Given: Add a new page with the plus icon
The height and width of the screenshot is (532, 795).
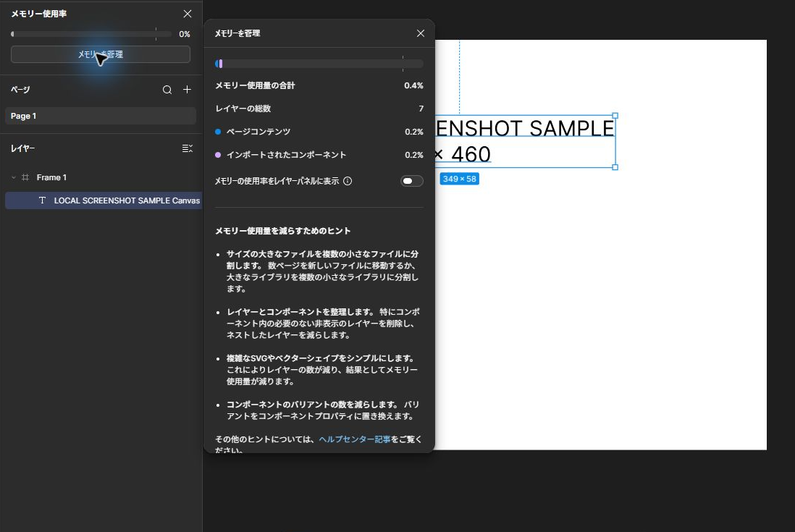Looking at the screenshot, I should tap(187, 89).
